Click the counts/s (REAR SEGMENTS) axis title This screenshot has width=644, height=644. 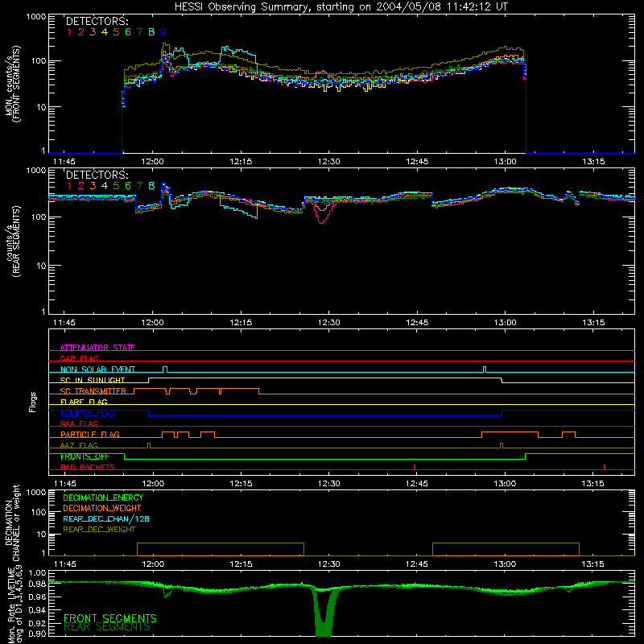[x=12, y=242]
